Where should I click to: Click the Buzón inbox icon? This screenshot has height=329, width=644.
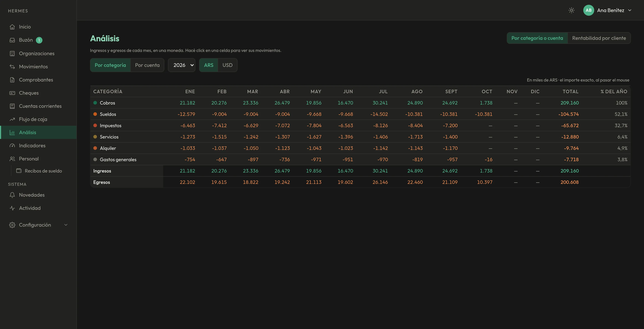click(12, 40)
